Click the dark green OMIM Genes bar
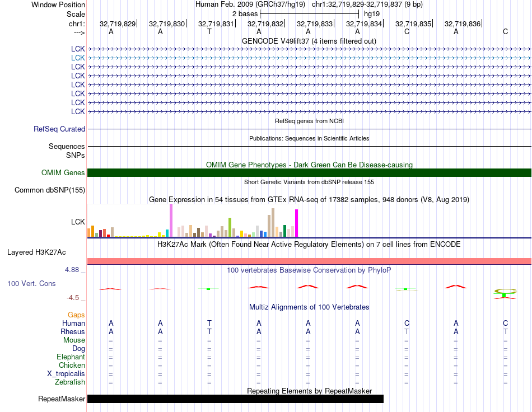This screenshot has width=532, height=412. (309, 172)
